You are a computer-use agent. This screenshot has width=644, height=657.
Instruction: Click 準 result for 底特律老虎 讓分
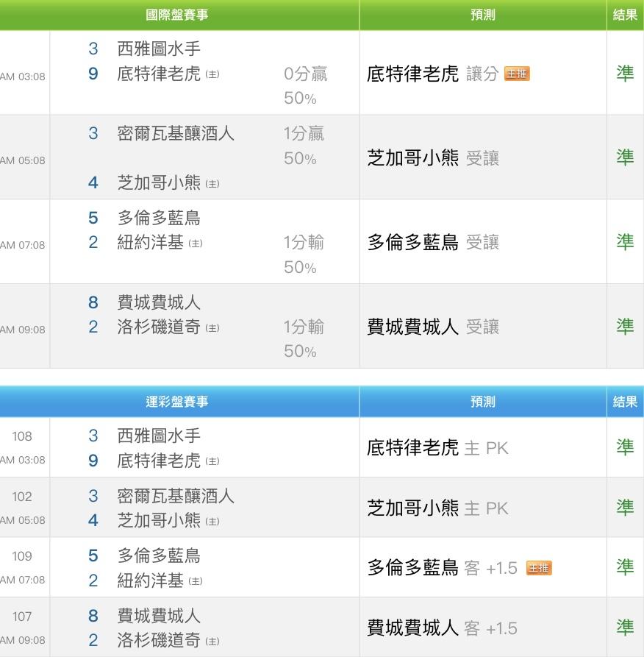[625, 74]
